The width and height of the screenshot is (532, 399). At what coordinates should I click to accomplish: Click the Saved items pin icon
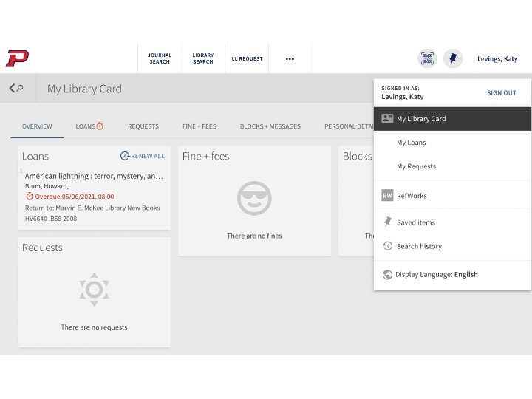(387, 222)
